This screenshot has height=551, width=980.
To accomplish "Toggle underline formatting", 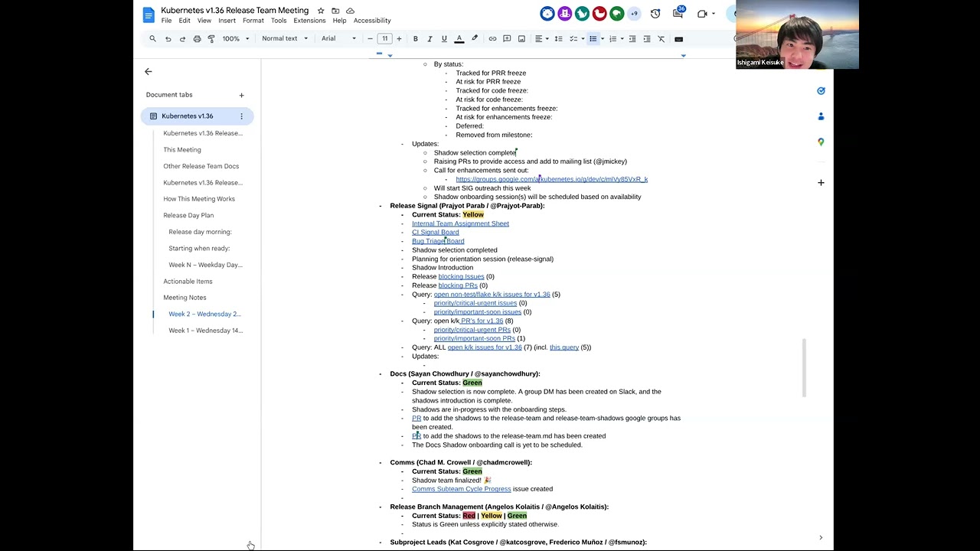I will [x=444, y=39].
